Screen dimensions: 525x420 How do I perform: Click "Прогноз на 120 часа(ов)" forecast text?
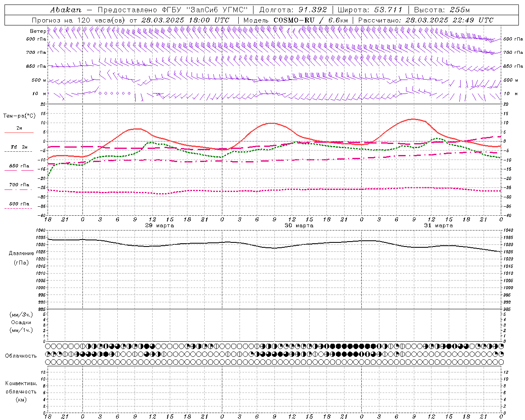[79, 20]
